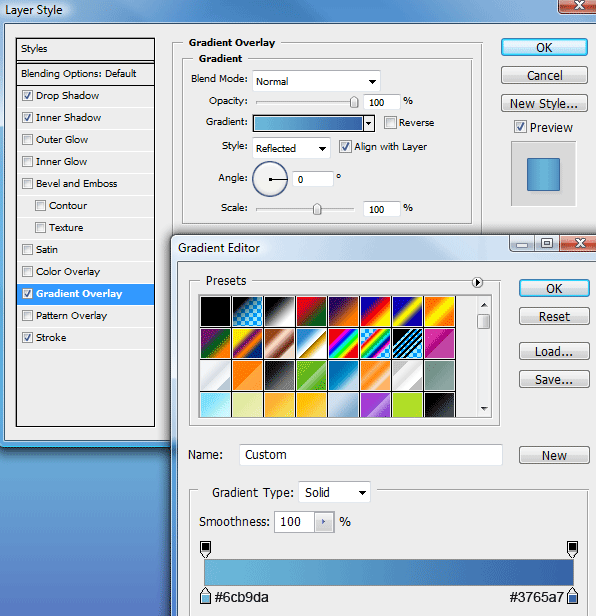This screenshot has height=616, width=596.
Task: Select left opacity stop above gradient bar
Action: [x=205, y=549]
